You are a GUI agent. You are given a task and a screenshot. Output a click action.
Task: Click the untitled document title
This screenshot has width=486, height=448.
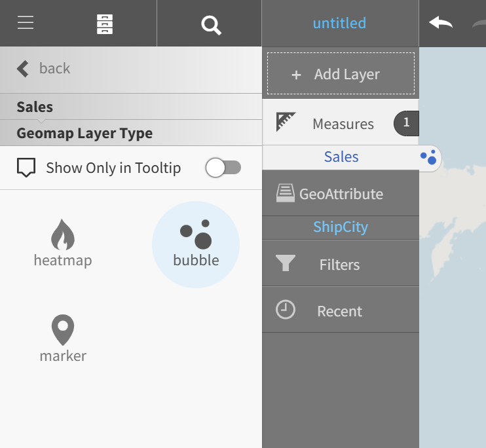pos(339,24)
